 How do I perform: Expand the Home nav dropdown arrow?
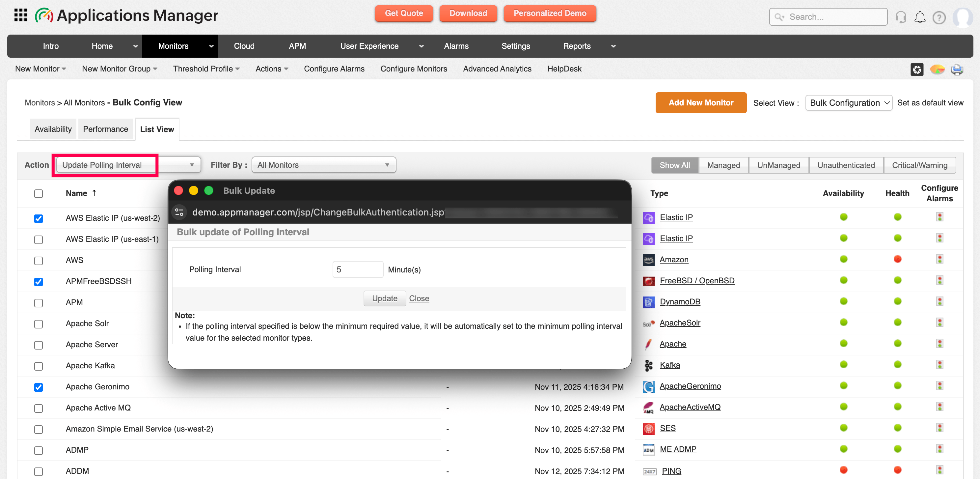(135, 46)
